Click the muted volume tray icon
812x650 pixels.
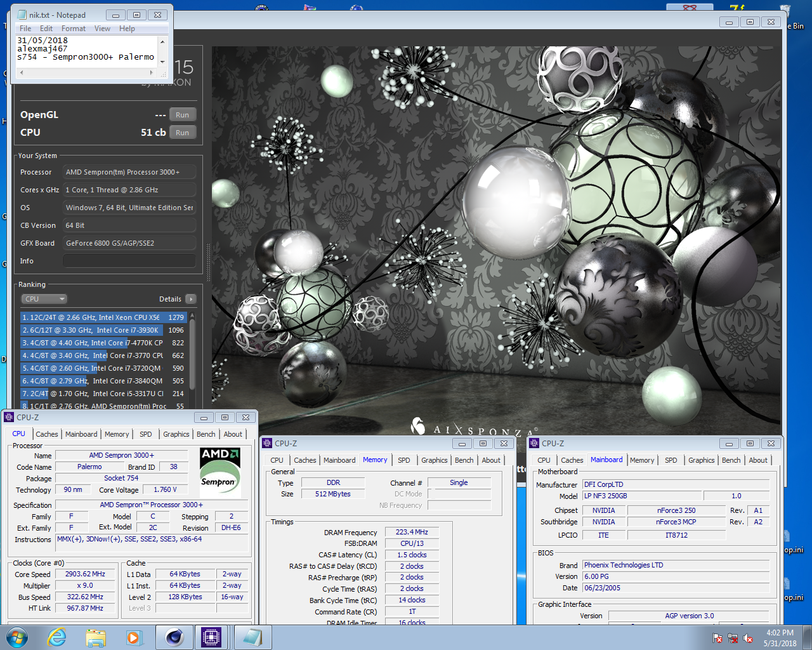748,638
